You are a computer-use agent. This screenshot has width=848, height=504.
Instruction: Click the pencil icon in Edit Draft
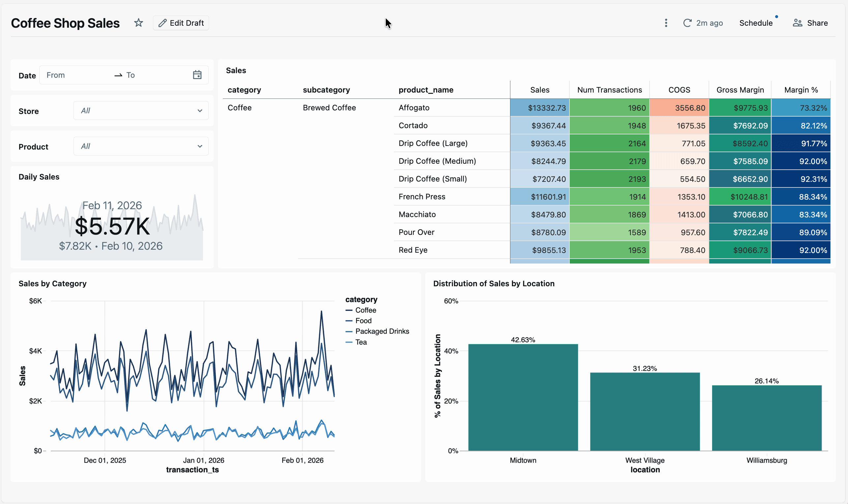[163, 23]
